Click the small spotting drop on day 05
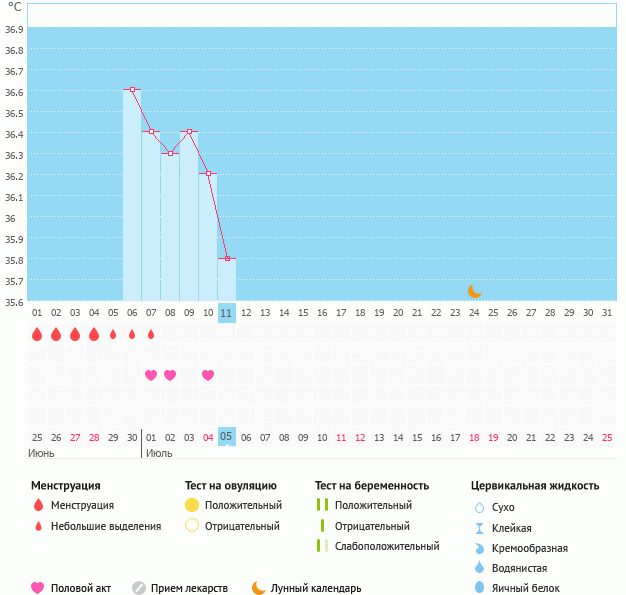Screen dimensions: 626x595 pos(113,334)
